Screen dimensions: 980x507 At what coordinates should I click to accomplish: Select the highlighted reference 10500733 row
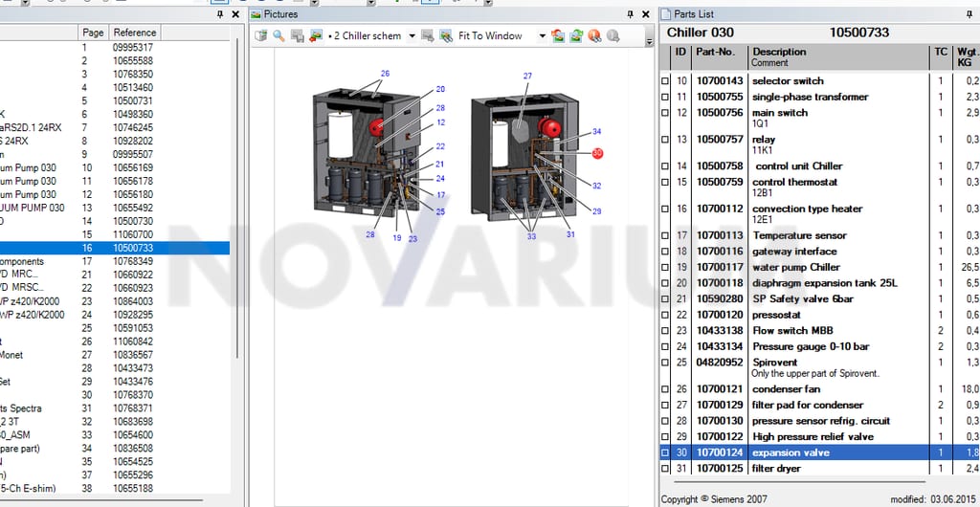115,248
